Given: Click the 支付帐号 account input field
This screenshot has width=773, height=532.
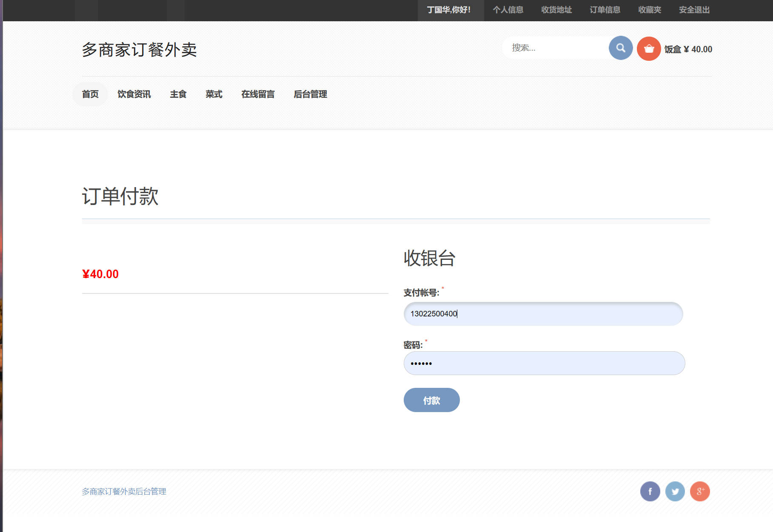Looking at the screenshot, I should tap(543, 314).
